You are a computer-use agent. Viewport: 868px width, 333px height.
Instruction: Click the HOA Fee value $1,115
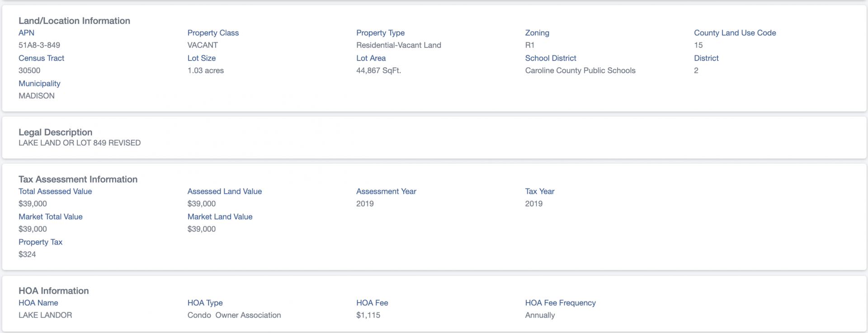tap(368, 315)
